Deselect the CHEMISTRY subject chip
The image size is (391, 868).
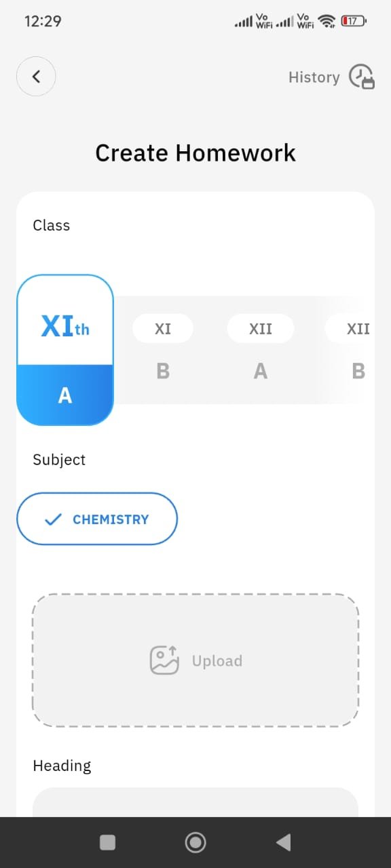click(96, 519)
